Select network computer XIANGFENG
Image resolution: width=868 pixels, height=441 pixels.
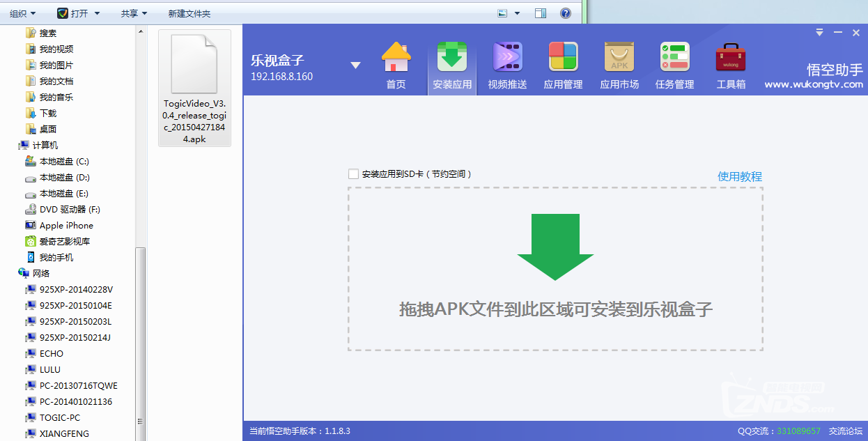[64, 433]
